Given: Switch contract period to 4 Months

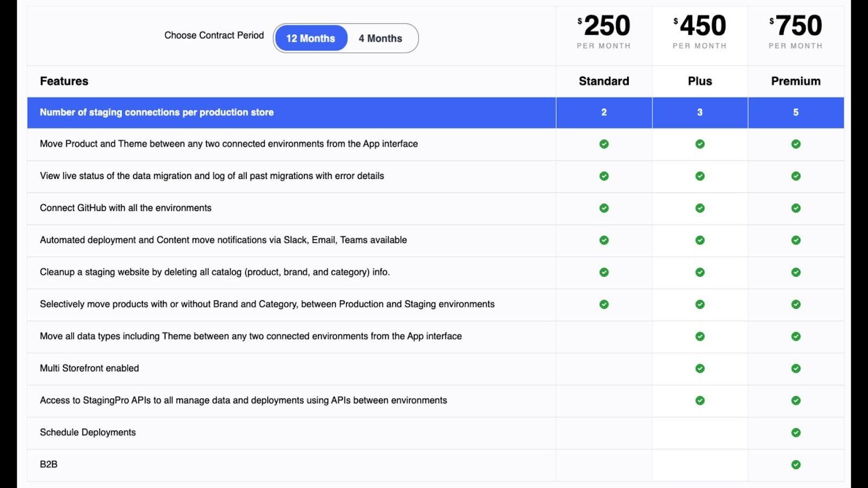Looking at the screenshot, I should click(380, 38).
